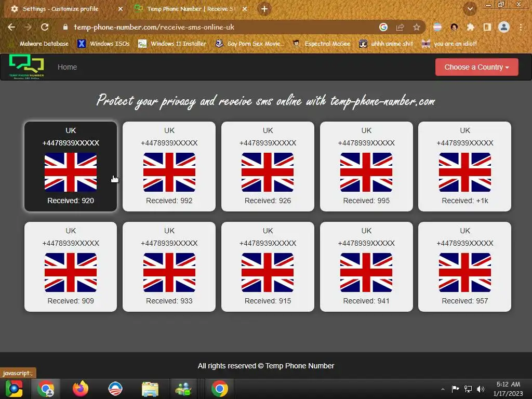Open the Windows 11 Installer bookmark
532x399 pixels.
coord(172,44)
